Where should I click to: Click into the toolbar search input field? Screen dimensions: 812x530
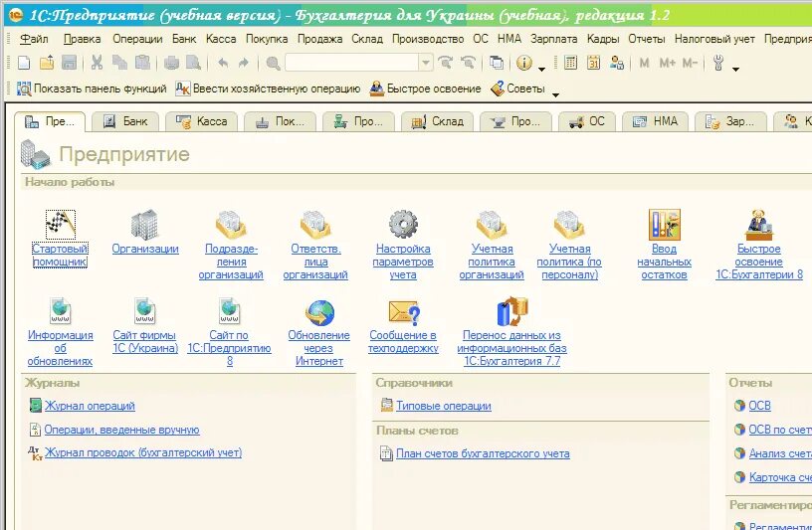[x=352, y=64]
